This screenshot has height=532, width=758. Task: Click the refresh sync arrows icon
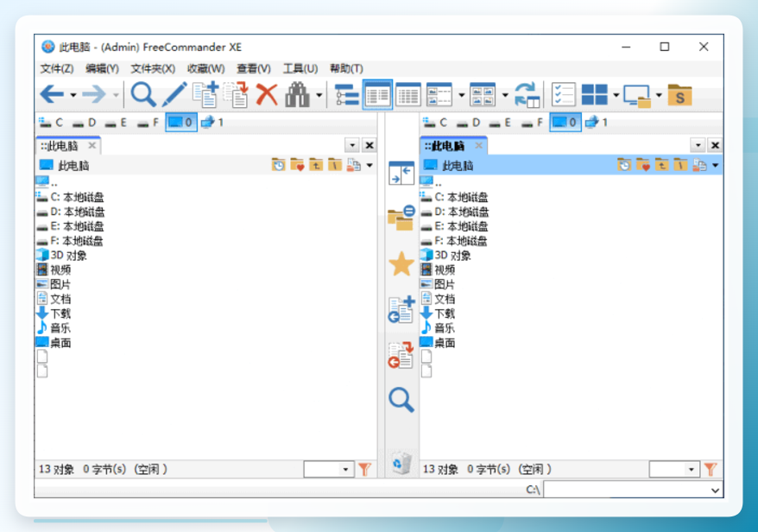pos(527,95)
